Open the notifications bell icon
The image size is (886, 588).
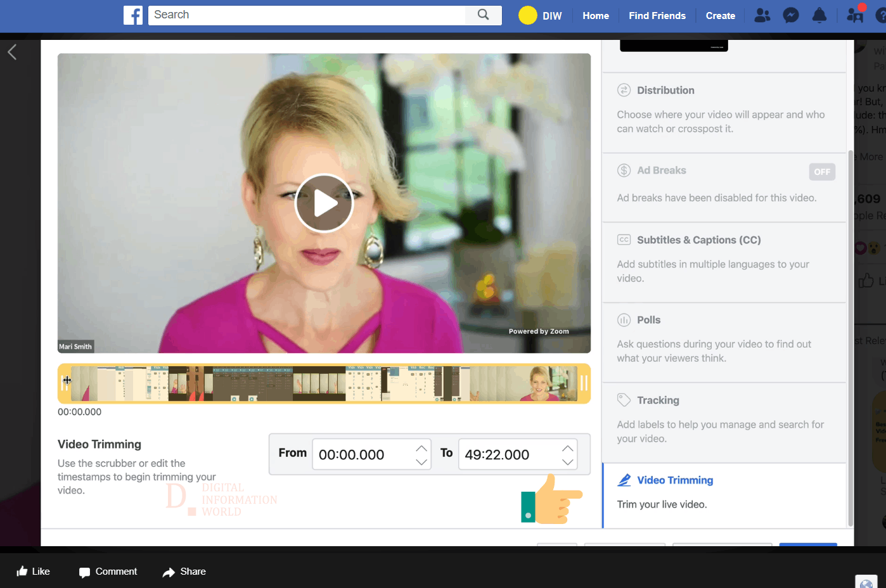[x=819, y=15]
